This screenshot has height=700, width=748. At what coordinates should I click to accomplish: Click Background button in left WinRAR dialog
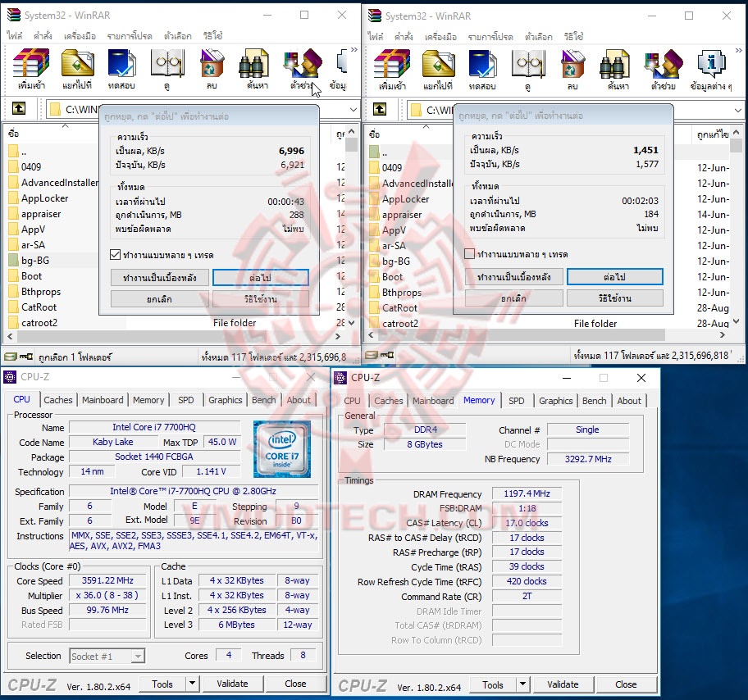coord(160,278)
